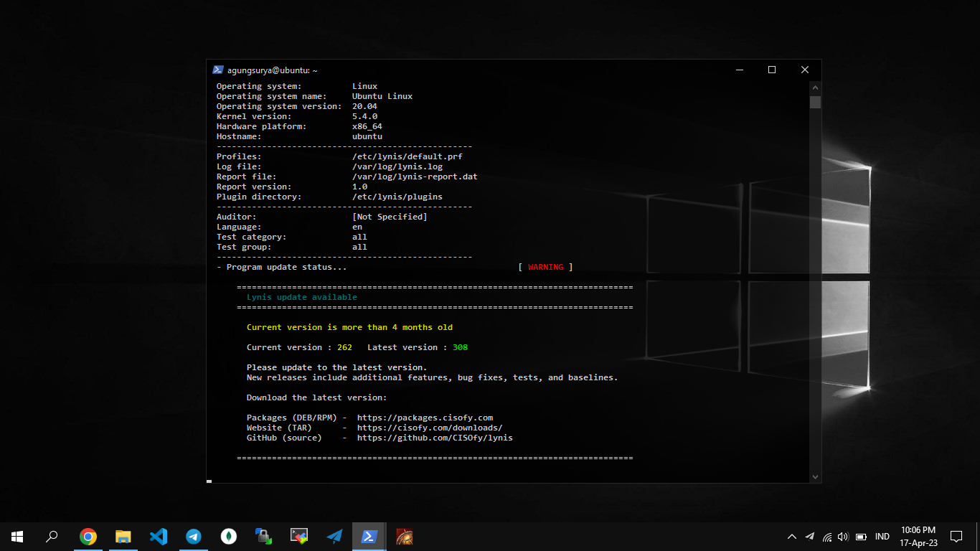Click the PowerShell icon in the terminal title bar
This screenshot has width=980, height=551.
[218, 70]
